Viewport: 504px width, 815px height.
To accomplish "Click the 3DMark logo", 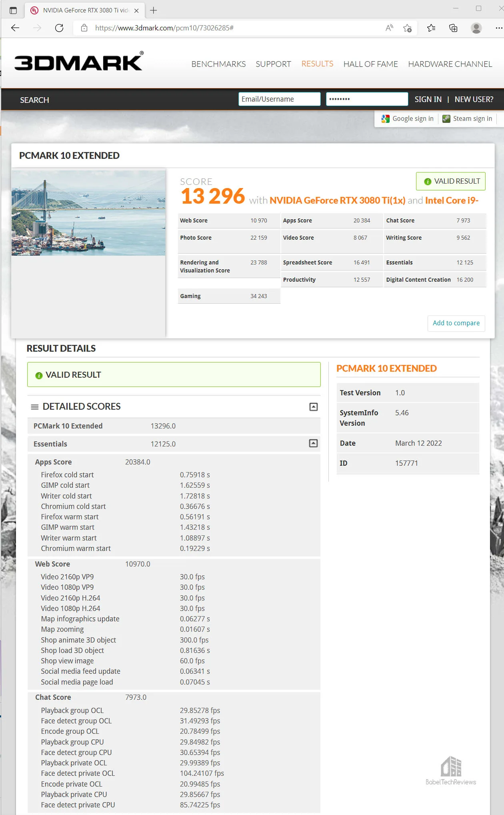I will point(79,61).
